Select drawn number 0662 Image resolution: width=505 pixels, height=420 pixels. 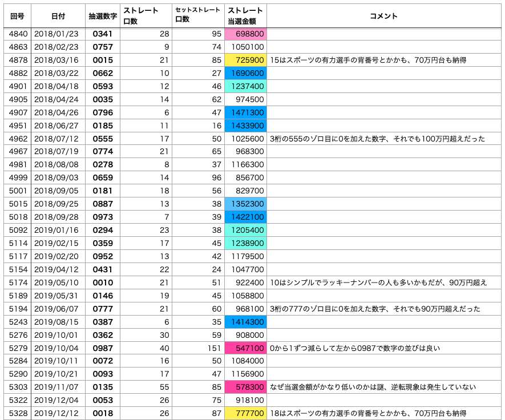coord(103,74)
